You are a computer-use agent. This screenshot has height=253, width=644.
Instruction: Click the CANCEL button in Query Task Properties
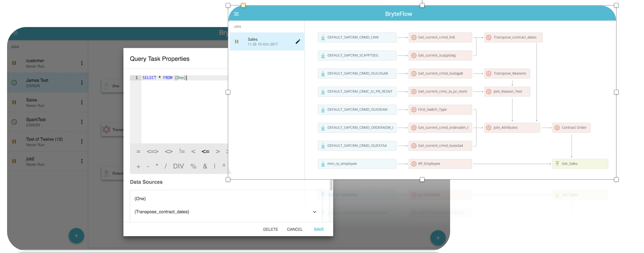pyautogui.click(x=295, y=229)
